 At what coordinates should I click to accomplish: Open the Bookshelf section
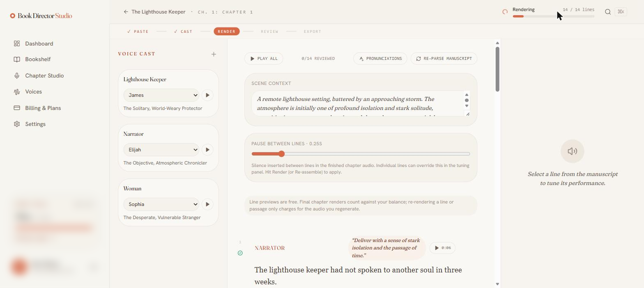(x=38, y=59)
